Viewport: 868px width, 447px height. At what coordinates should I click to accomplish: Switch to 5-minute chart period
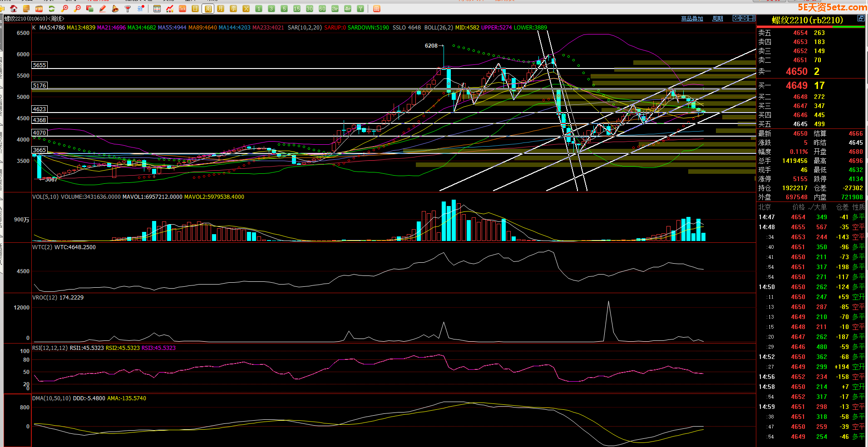pyautogui.click(x=284, y=9)
